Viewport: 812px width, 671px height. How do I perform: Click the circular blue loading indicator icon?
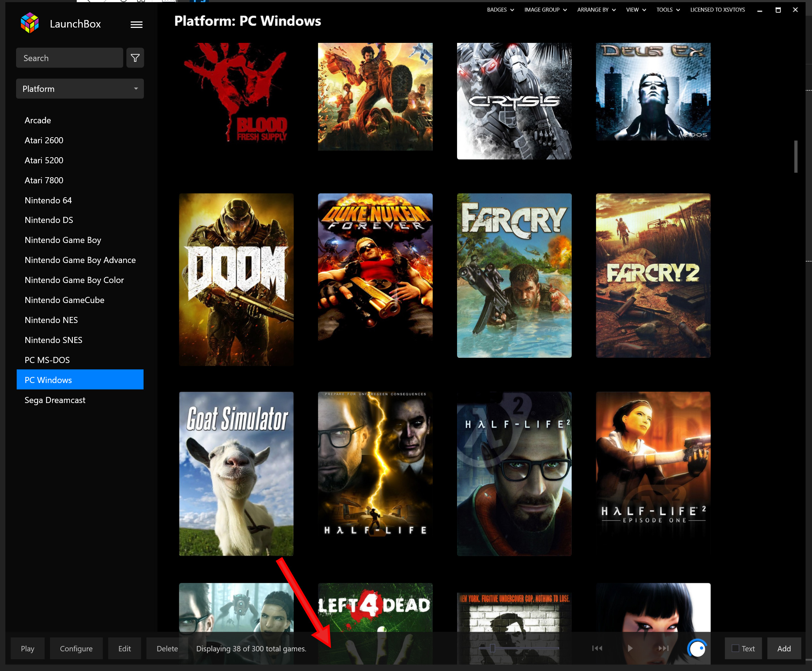coord(697,648)
